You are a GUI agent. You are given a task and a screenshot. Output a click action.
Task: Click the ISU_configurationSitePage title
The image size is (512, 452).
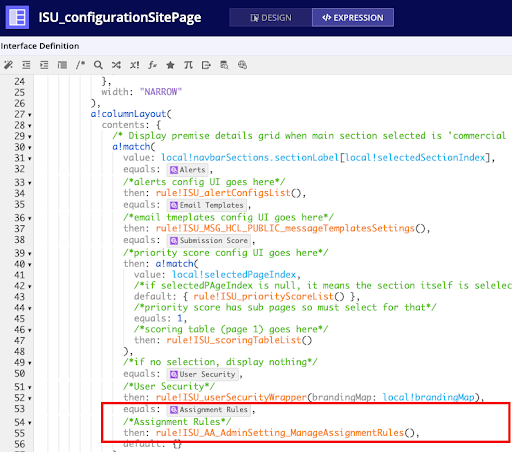(x=120, y=17)
